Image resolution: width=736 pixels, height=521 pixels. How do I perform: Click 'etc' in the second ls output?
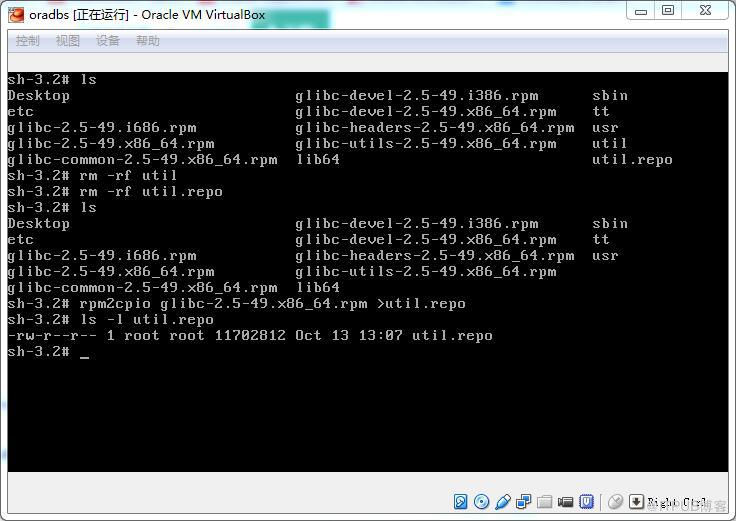(x=21, y=239)
